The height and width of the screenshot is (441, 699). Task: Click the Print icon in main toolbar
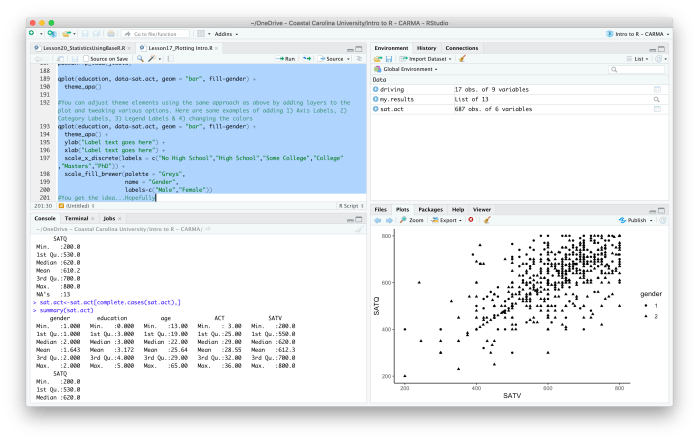coord(110,34)
